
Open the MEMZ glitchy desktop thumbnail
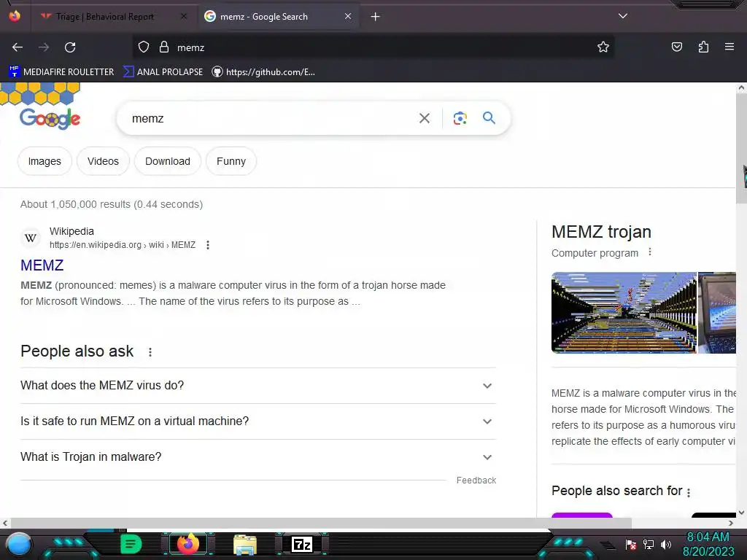point(624,313)
